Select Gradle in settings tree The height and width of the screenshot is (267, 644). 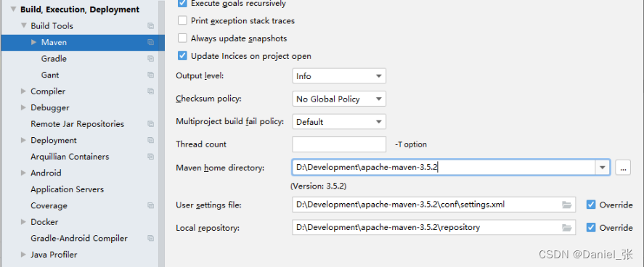pyautogui.click(x=54, y=59)
